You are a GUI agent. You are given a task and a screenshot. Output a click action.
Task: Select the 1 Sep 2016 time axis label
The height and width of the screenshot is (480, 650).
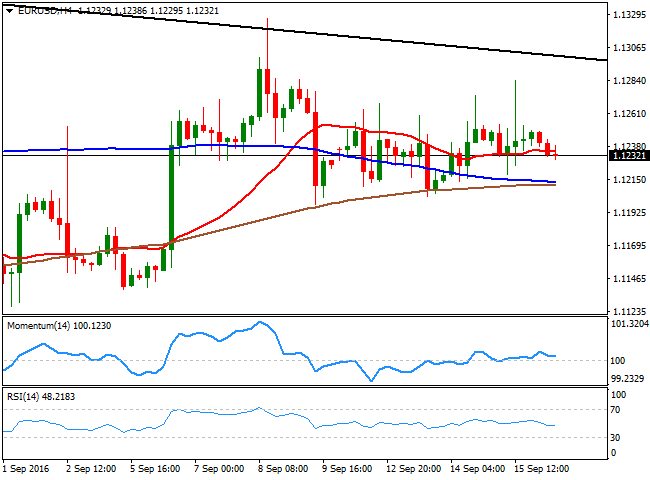(26, 469)
